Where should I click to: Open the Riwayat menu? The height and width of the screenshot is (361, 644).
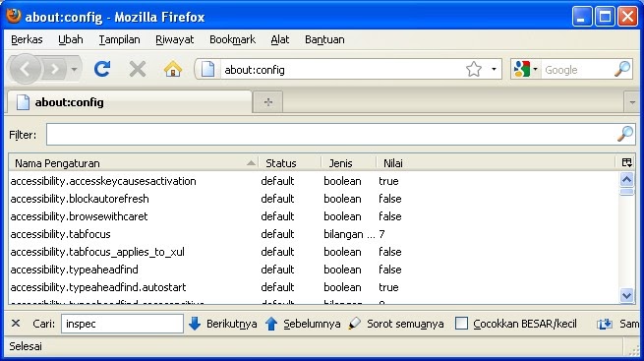pos(175,39)
